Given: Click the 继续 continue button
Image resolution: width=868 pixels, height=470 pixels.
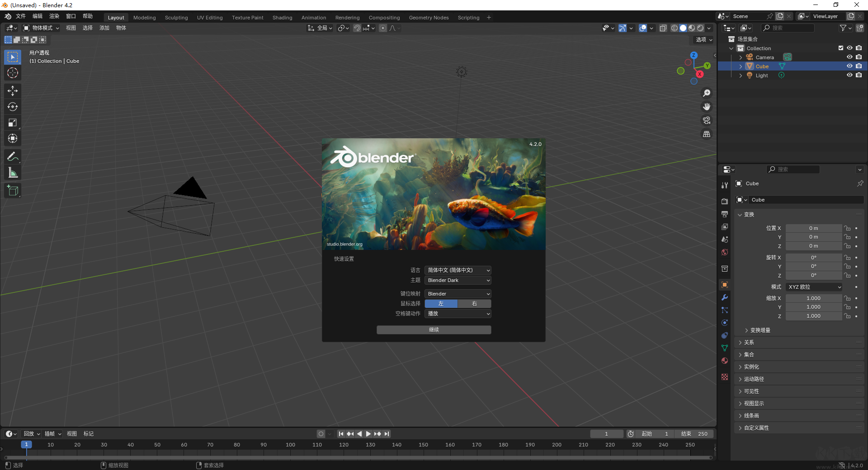Looking at the screenshot, I should point(433,329).
